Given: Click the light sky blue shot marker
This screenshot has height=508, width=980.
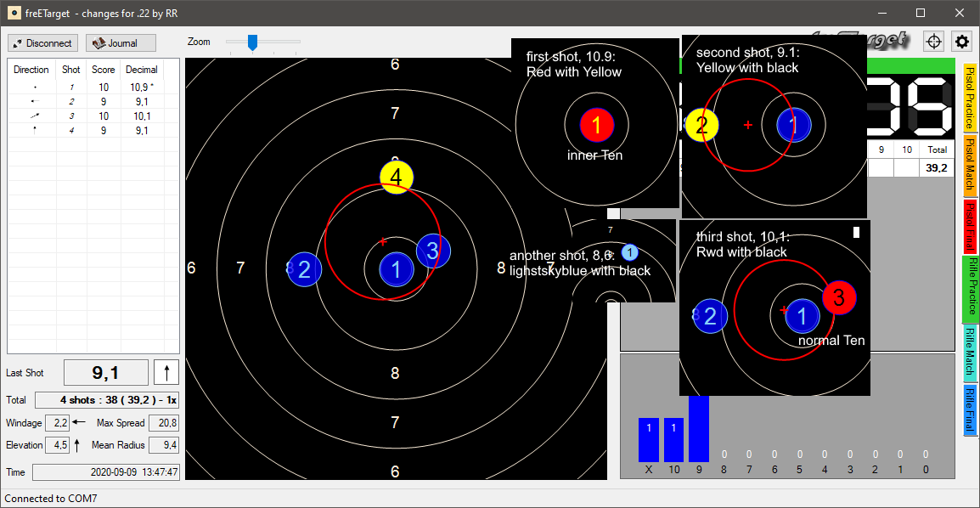Looking at the screenshot, I should coord(629,252).
